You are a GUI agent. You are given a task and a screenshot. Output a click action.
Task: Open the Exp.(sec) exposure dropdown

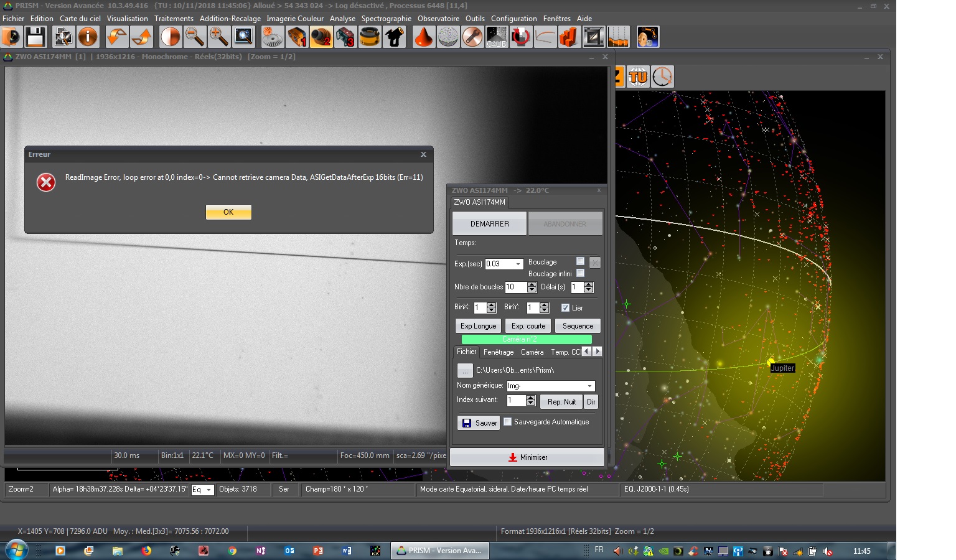(x=518, y=264)
